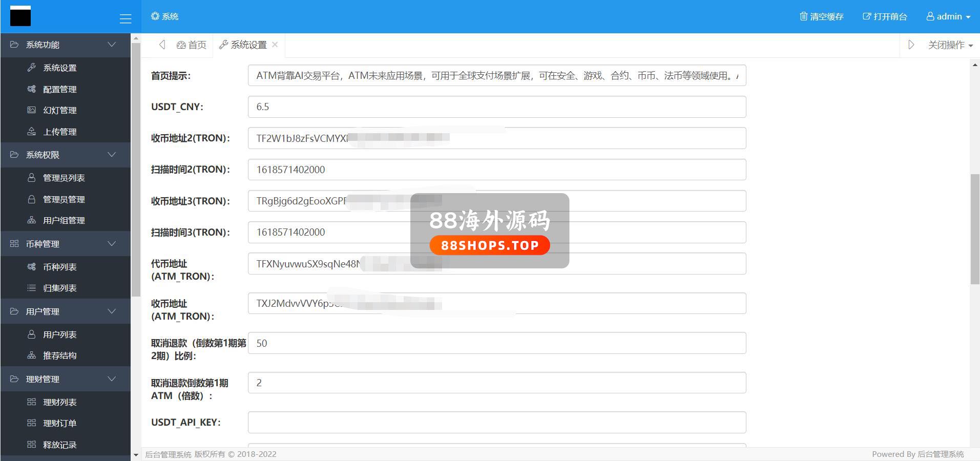Click the 上传管理 upload icon
The image size is (980, 461).
[x=31, y=132]
